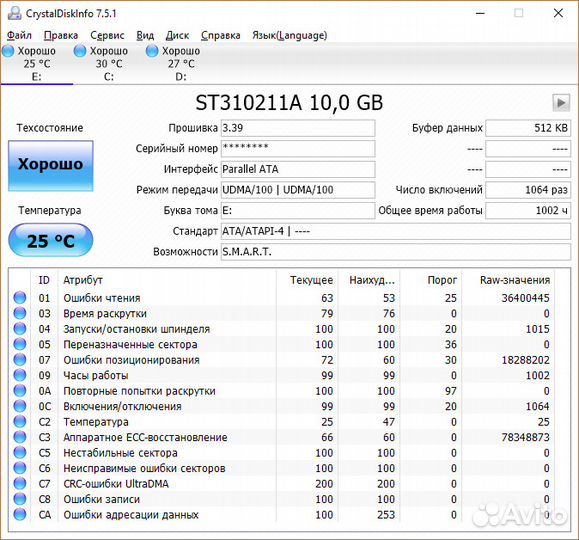Click the status orb of Ошибки адресации данных row

pyautogui.click(x=20, y=515)
